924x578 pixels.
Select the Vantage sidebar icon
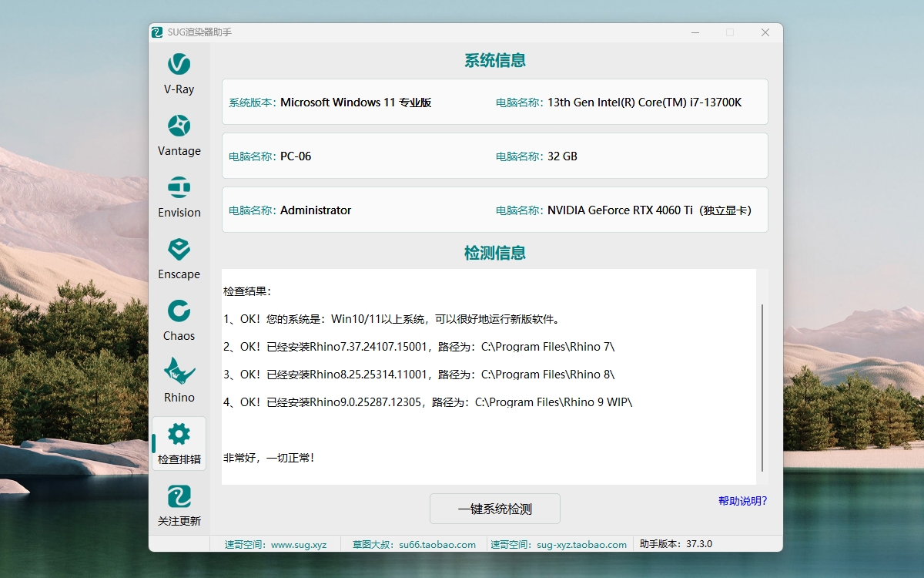(x=179, y=136)
